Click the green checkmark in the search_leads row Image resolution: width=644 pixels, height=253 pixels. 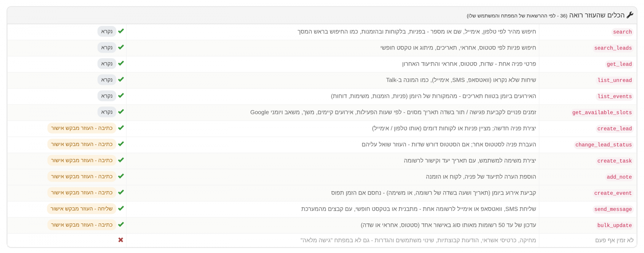click(121, 47)
